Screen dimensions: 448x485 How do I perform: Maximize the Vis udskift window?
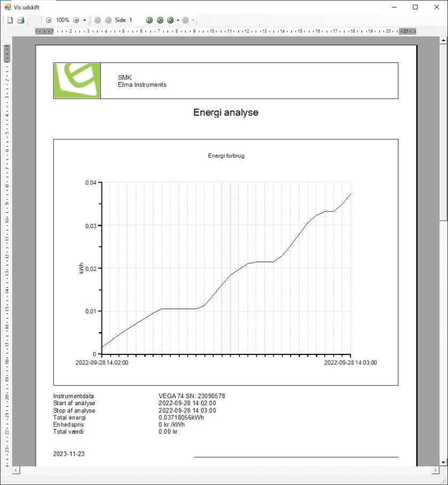(415, 7)
